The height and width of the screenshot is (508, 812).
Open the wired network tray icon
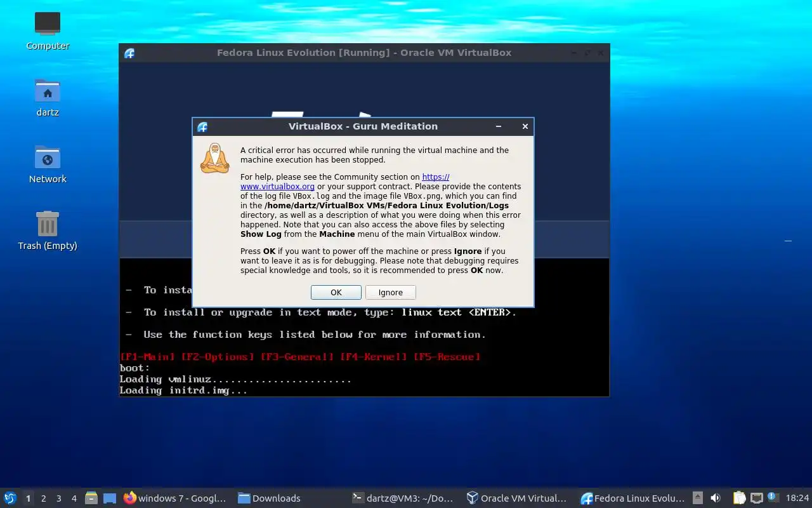(x=756, y=498)
